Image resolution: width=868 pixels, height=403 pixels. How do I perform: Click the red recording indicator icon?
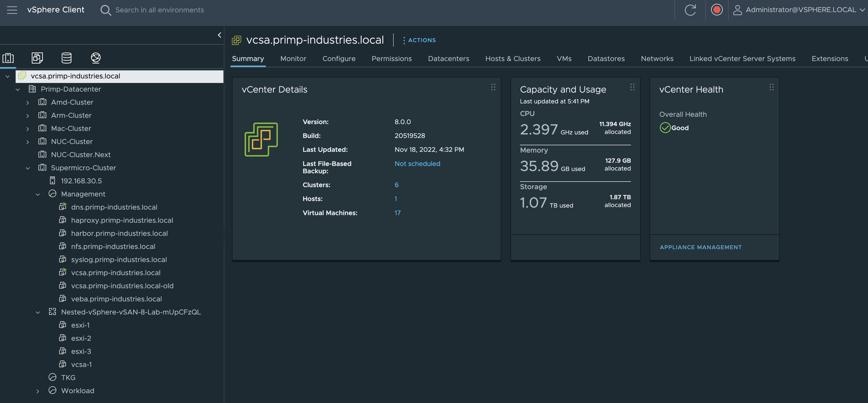(x=717, y=10)
